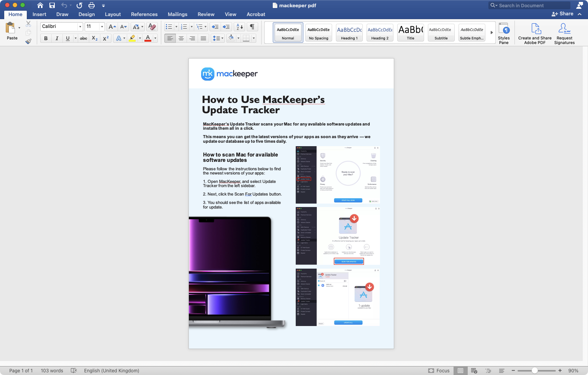Open line spacing options
Screen dimensions: 588x375
pyautogui.click(x=218, y=38)
